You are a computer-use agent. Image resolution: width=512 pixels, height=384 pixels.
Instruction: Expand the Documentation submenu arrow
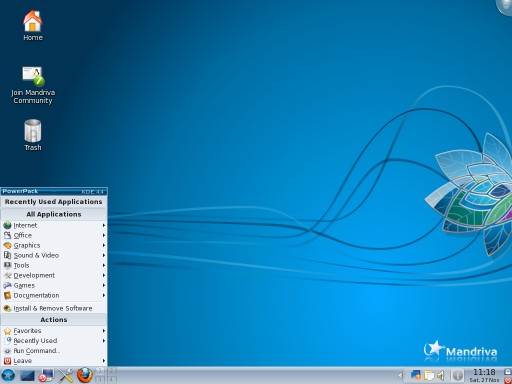(104, 295)
